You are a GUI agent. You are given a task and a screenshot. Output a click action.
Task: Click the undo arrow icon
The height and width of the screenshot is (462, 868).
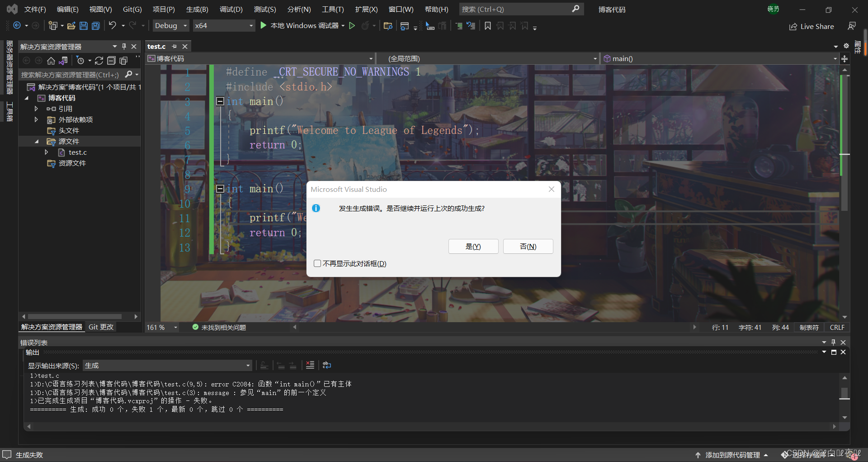tap(113, 26)
